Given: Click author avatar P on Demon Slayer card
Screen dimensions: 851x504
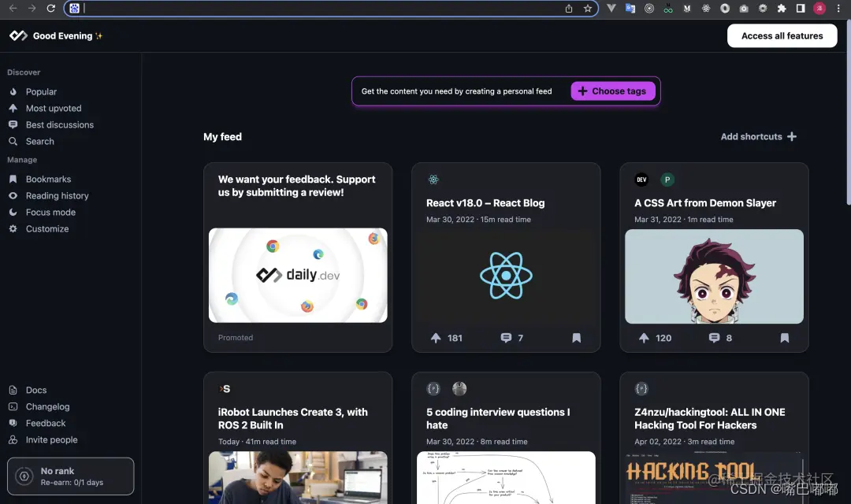Looking at the screenshot, I should pos(667,180).
